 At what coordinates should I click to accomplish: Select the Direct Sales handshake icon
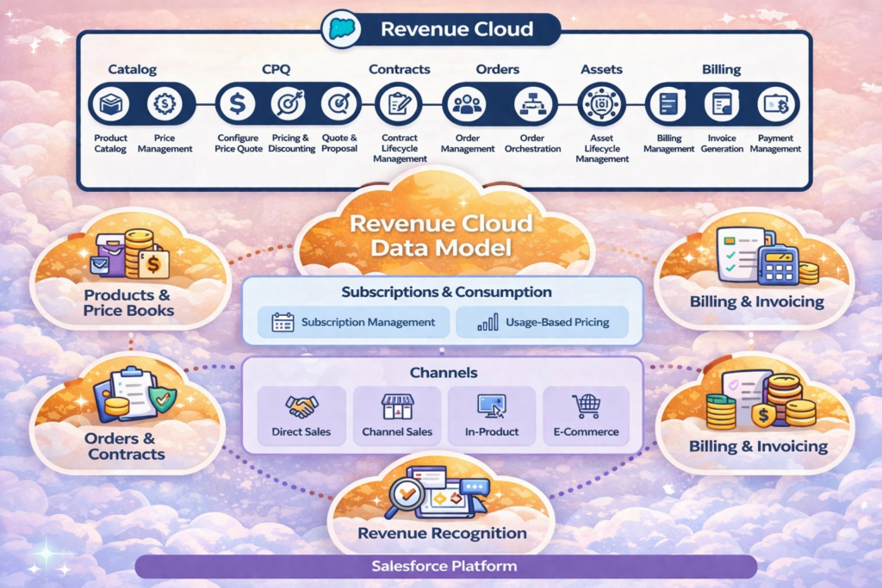[301, 403]
